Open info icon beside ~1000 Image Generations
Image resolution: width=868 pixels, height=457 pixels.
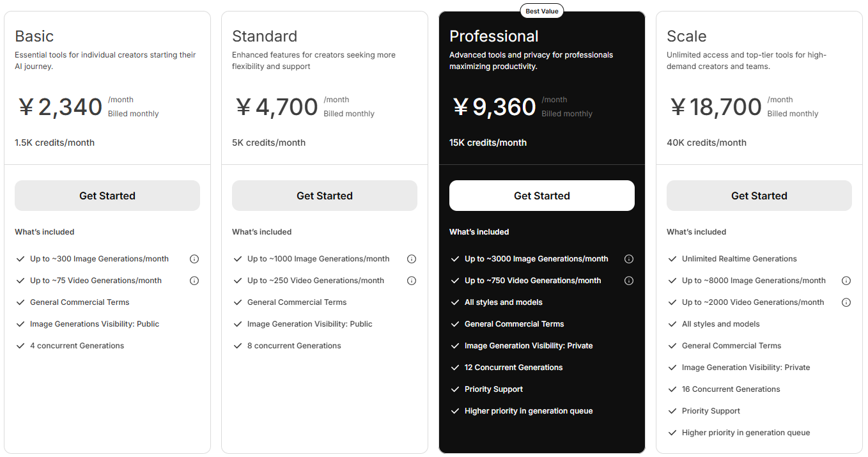click(x=412, y=259)
